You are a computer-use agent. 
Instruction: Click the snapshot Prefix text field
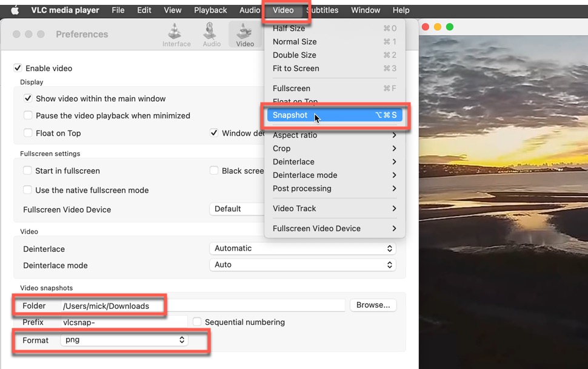click(x=124, y=322)
